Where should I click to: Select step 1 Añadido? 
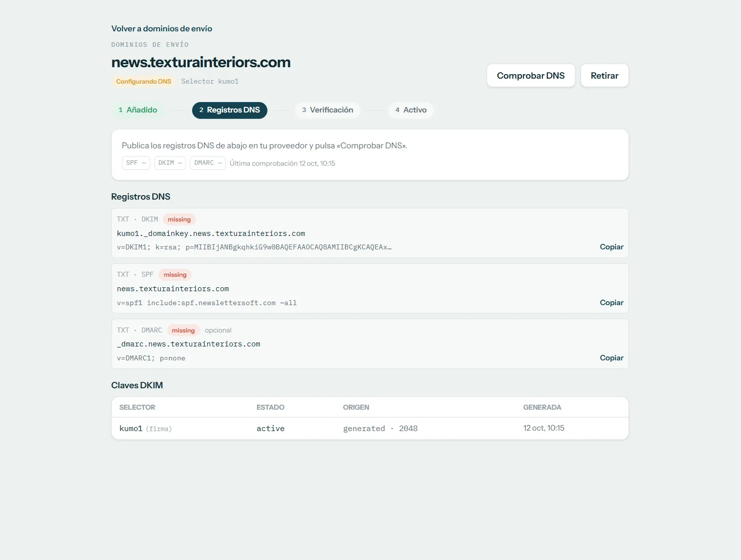138,110
